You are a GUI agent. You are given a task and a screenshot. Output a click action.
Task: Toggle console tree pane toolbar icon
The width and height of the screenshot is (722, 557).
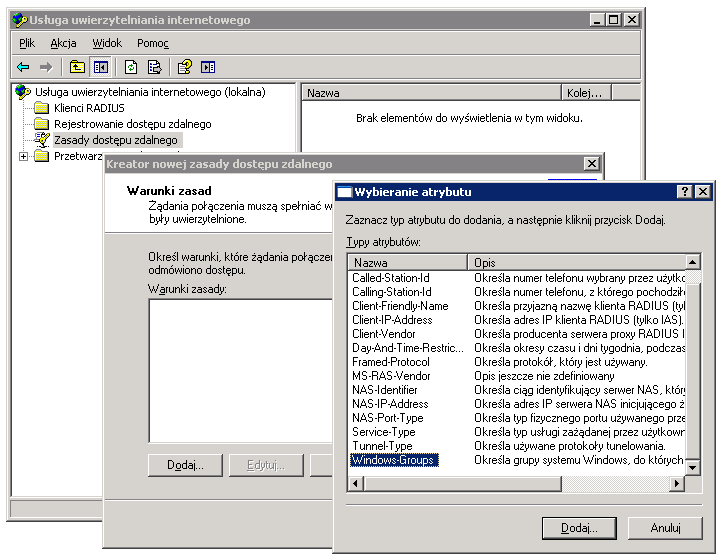pyautogui.click(x=101, y=67)
